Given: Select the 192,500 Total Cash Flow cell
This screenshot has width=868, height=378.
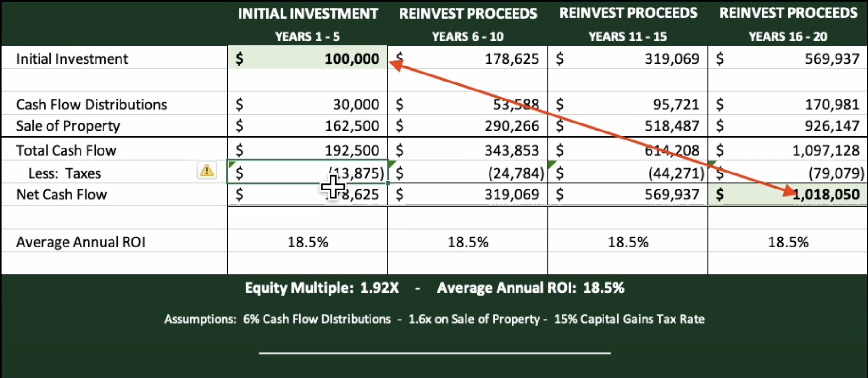Looking at the screenshot, I should (308, 150).
